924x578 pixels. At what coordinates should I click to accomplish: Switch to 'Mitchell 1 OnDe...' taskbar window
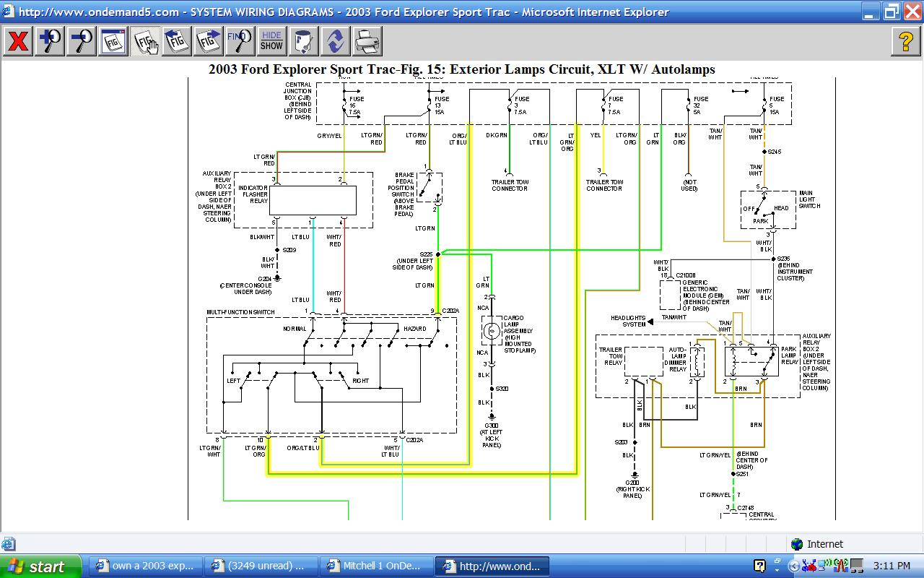point(378,566)
